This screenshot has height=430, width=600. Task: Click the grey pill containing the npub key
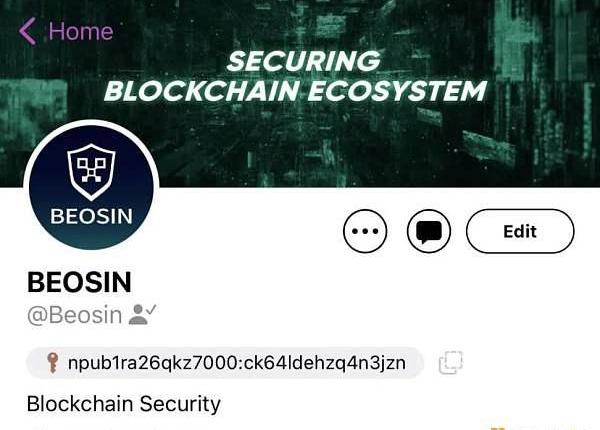(x=225, y=363)
